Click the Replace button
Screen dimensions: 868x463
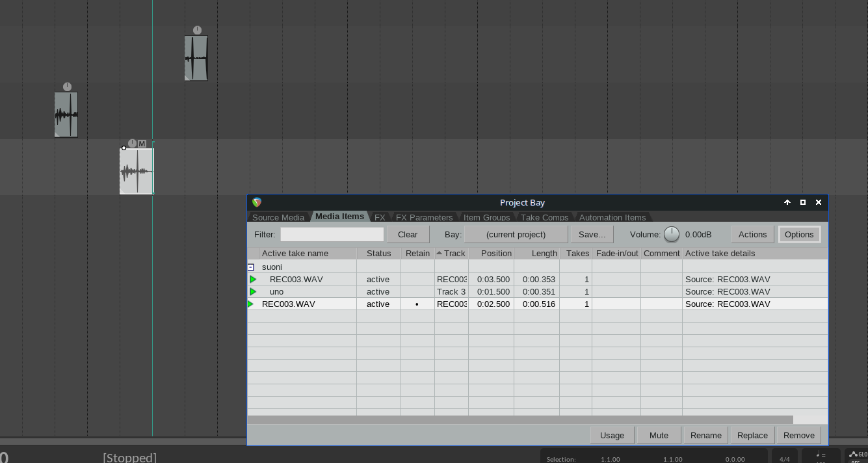pyautogui.click(x=752, y=435)
